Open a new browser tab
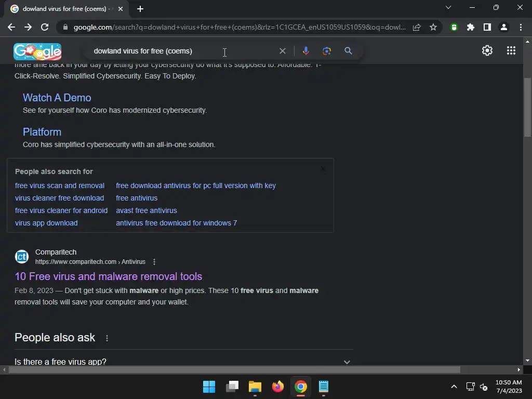 tap(140, 9)
